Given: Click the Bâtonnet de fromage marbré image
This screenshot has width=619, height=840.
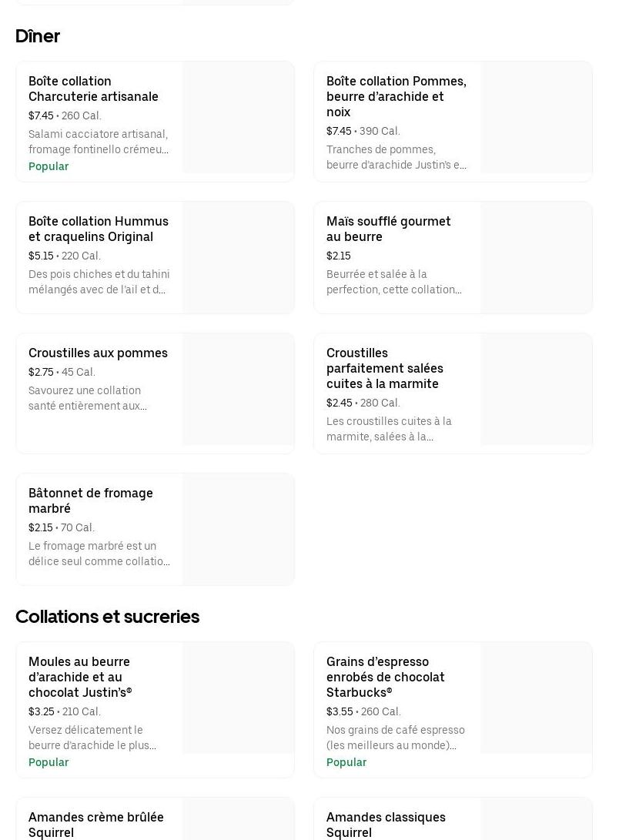Looking at the screenshot, I should click(x=238, y=530).
